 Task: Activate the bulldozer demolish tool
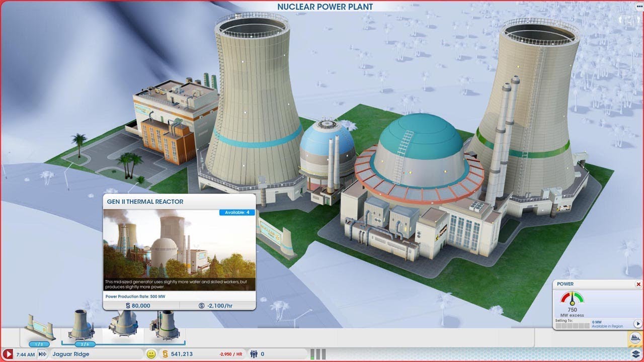[636, 338]
